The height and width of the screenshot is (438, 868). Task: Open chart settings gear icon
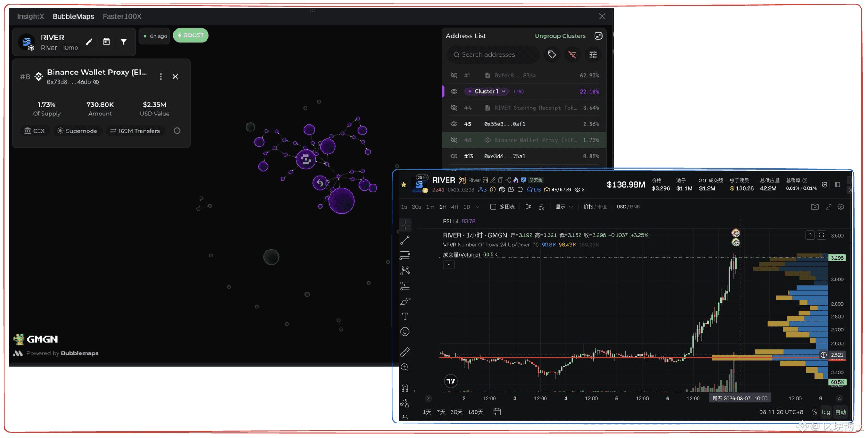coord(841,207)
